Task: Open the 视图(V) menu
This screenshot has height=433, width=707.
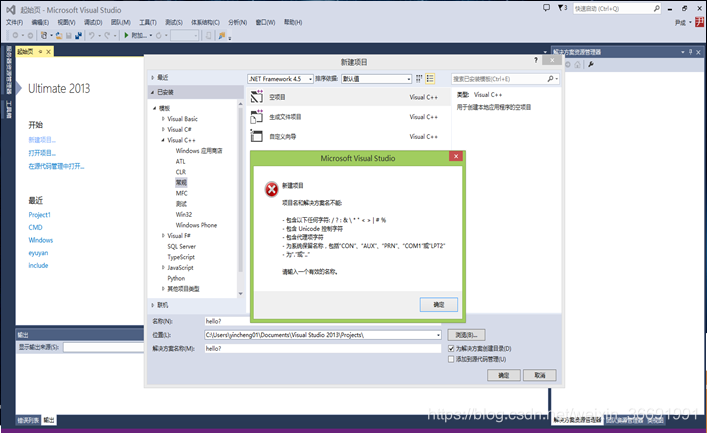Action: [66, 22]
